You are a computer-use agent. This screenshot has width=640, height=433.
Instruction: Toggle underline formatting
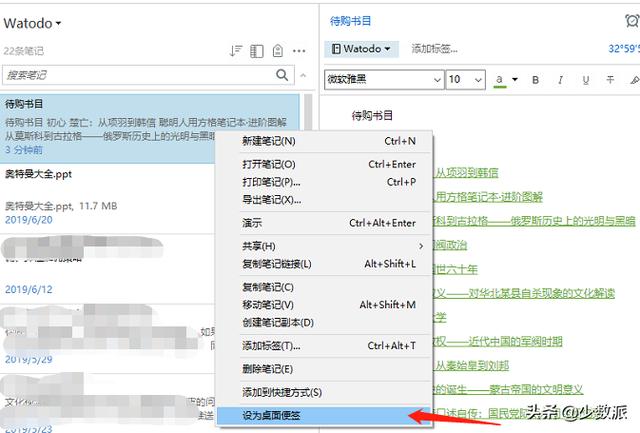tap(586, 80)
